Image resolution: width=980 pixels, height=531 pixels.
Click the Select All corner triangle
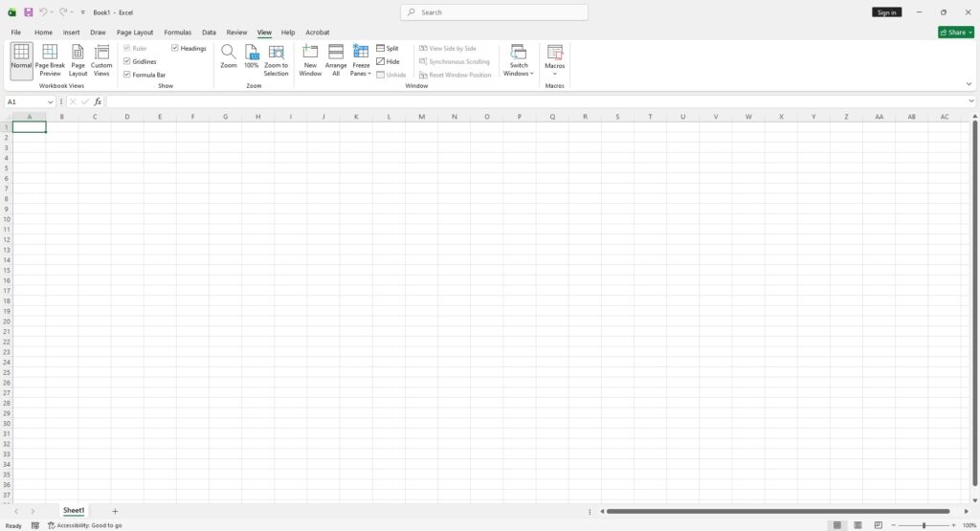pyautogui.click(x=8, y=117)
